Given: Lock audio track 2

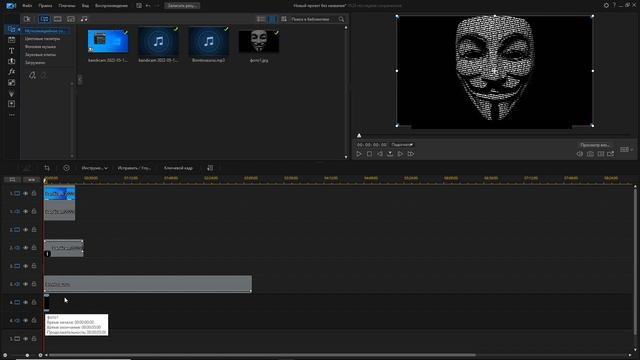Looking at the screenshot, I should [34, 248].
